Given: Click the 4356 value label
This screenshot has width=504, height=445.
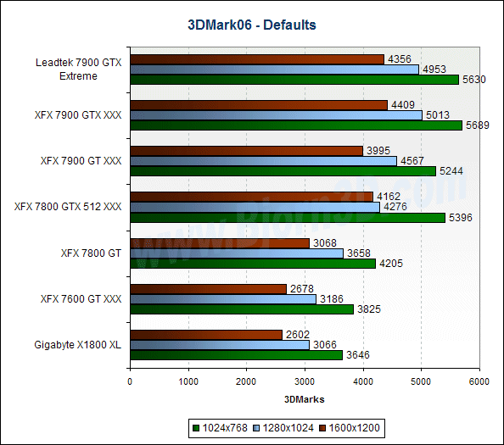Looking at the screenshot, I should click(400, 59).
